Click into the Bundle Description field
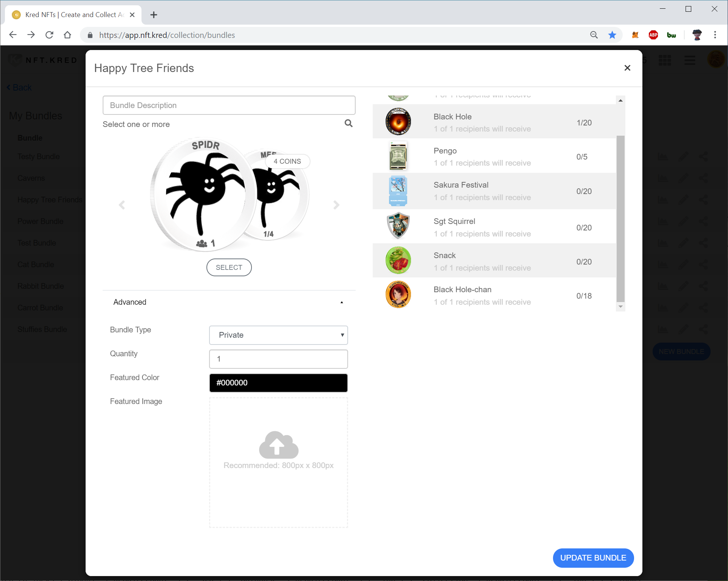728x581 pixels. coord(229,105)
